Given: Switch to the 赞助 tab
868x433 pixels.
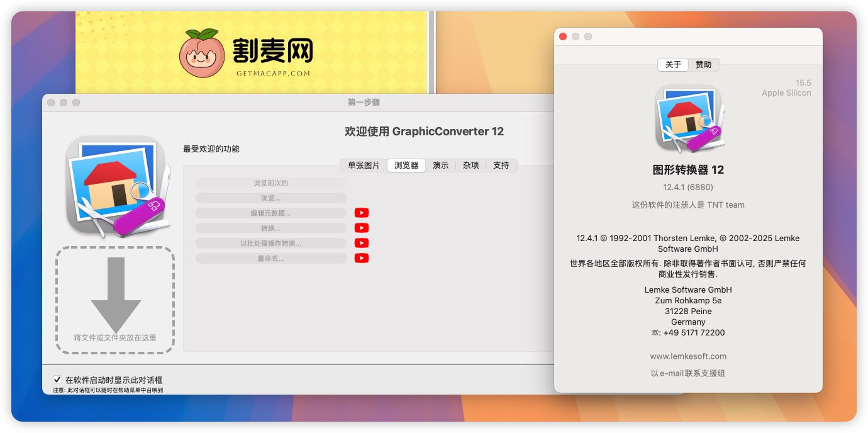Looking at the screenshot, I should pyautogui.click(x=704, y=65).
